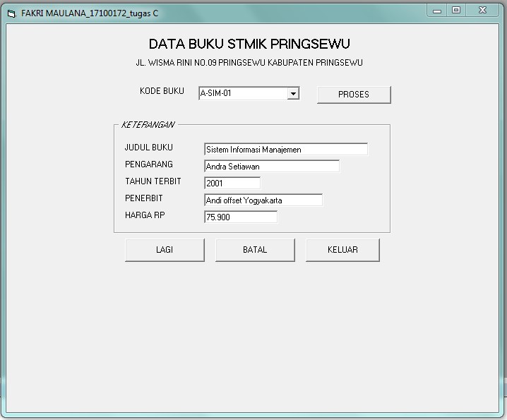Click the form icon in title bar
Screen dimensions: 507x420
click(x=11, y=13)
